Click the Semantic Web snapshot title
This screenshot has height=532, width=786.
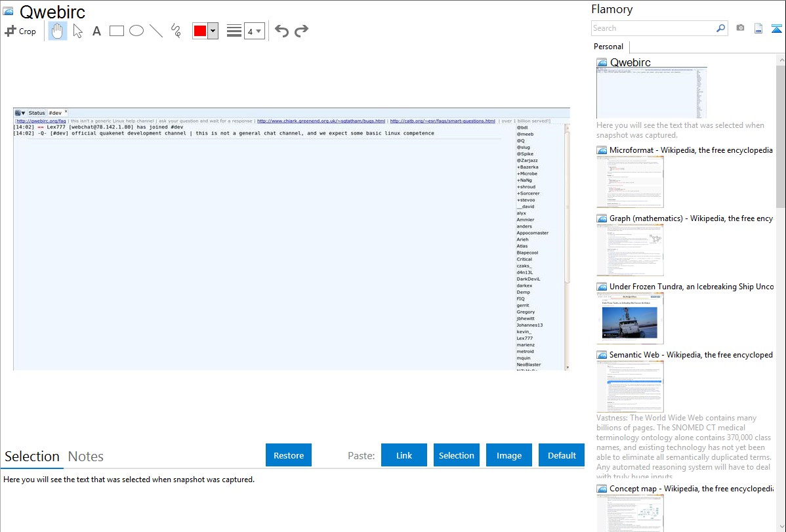coord(691,355)
